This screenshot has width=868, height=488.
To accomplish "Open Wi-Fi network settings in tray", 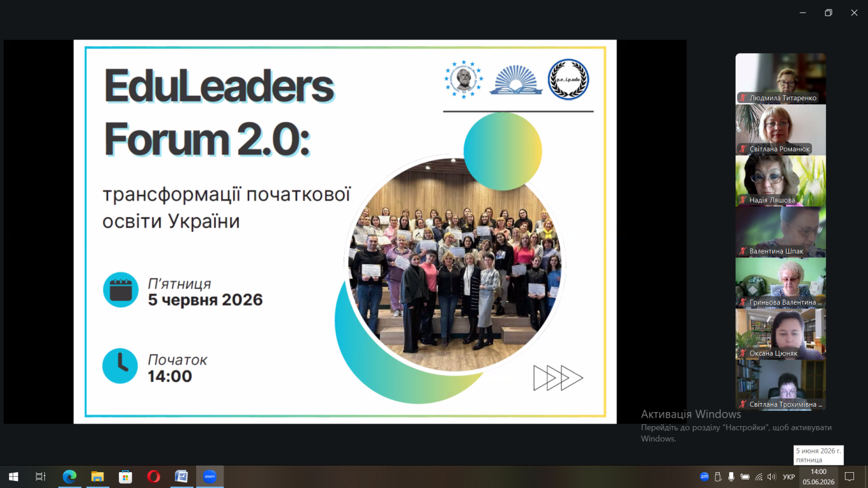I will coord(758,476).
